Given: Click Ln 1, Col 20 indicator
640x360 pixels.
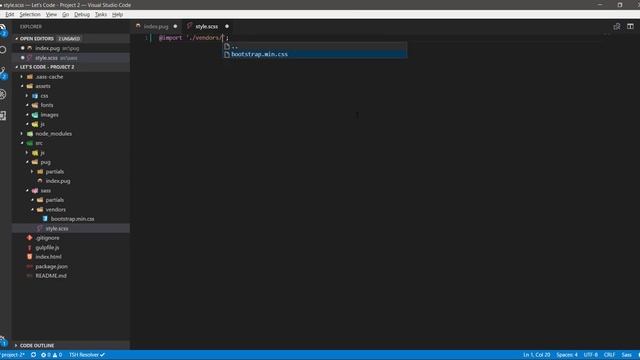Looking at the screenshot, I should point(536,355).
